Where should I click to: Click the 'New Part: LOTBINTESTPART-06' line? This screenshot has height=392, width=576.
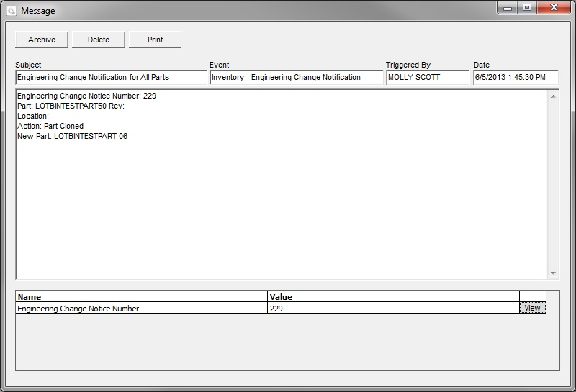73,136
